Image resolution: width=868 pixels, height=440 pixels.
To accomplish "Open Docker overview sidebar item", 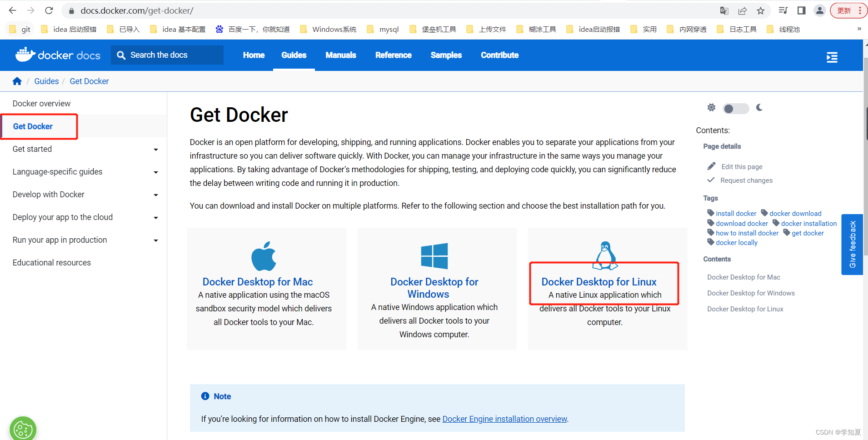I will 41,104.
